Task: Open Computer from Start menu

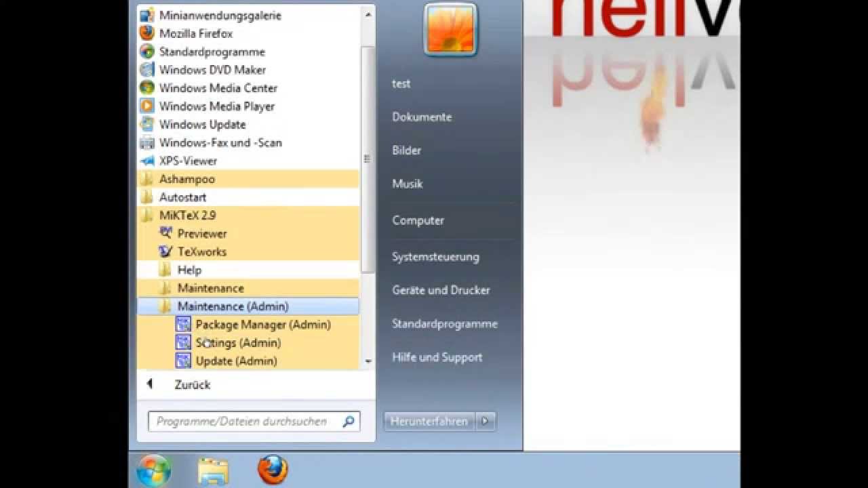Action: (418, 220)
